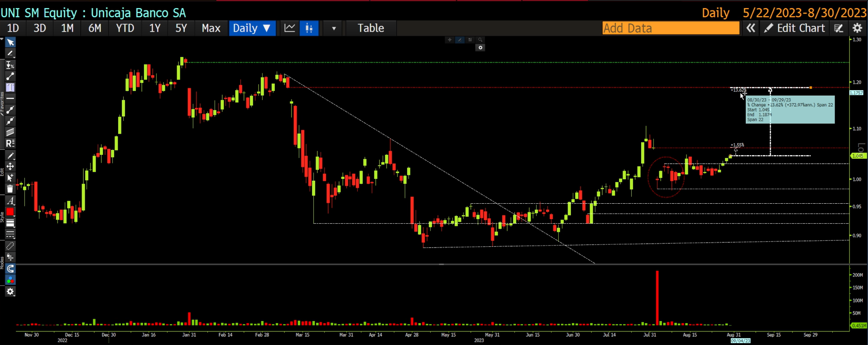Viewport: 868px width, 345px height.
Task: Set the range to 3D
Action: [40, 28]
